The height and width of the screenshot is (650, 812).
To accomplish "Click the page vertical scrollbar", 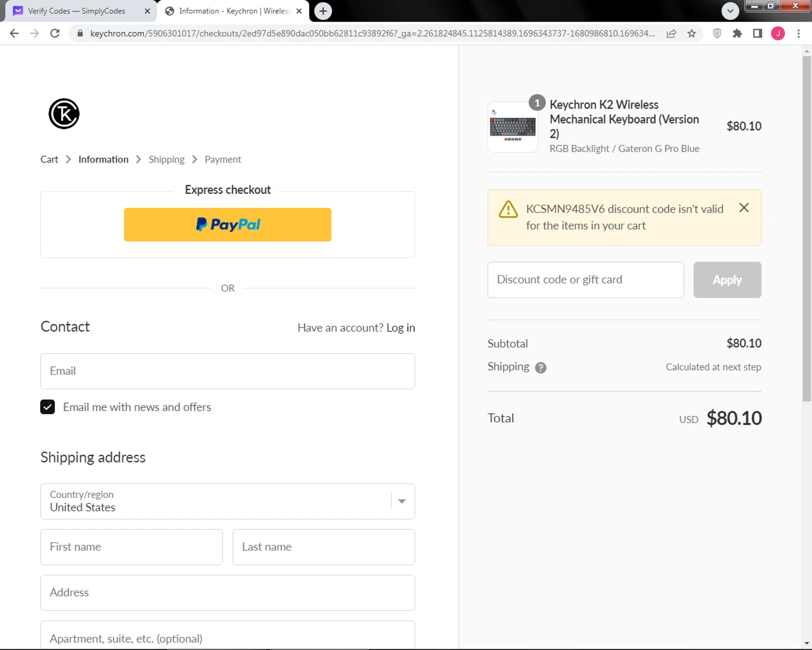I will coord(807,227).
